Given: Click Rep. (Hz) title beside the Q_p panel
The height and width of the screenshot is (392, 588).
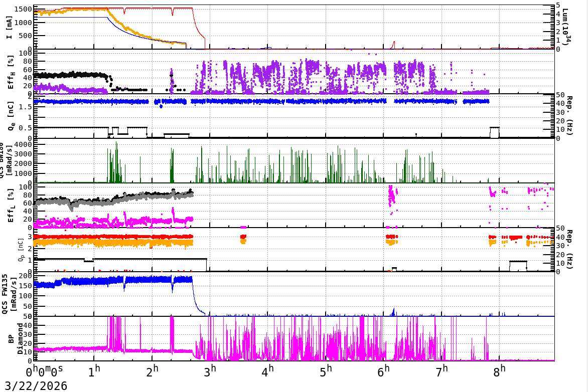Looking at the screenshot, I should [x=569, y=249].
